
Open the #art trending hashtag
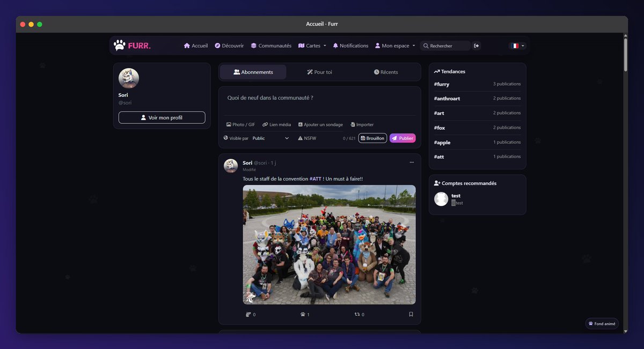439,113
